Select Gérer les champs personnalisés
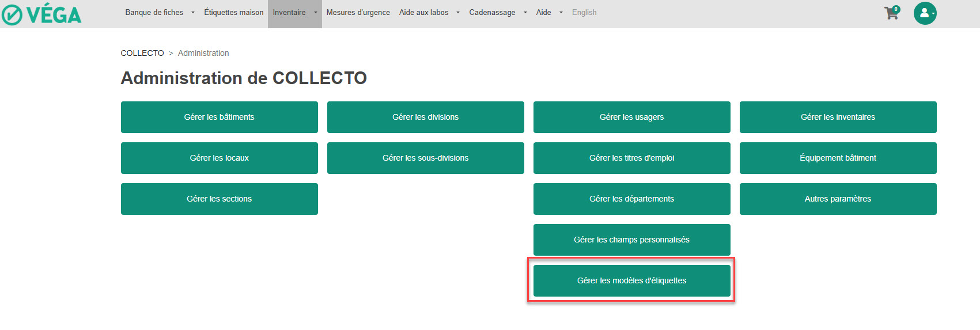Viewport: 980px width, 330px height. click(x=631, y=240)
